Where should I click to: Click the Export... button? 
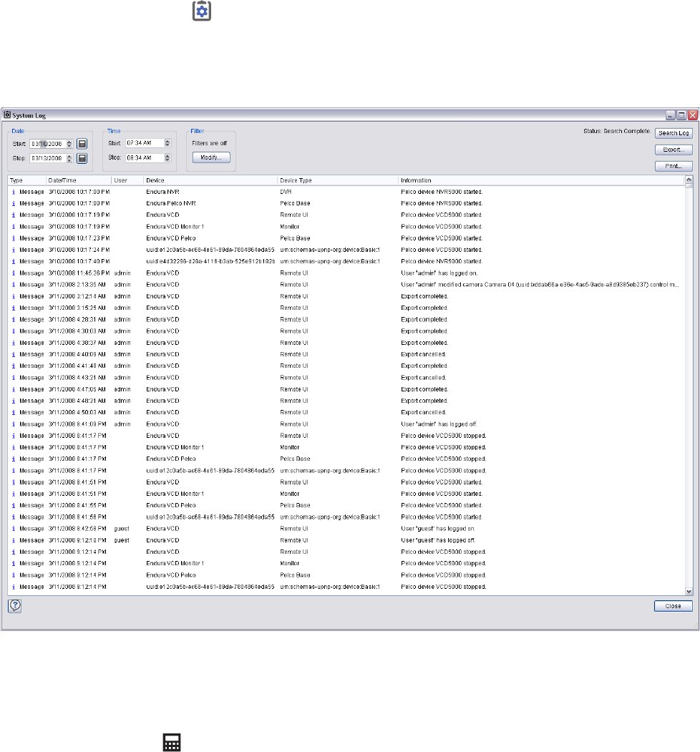674,150
